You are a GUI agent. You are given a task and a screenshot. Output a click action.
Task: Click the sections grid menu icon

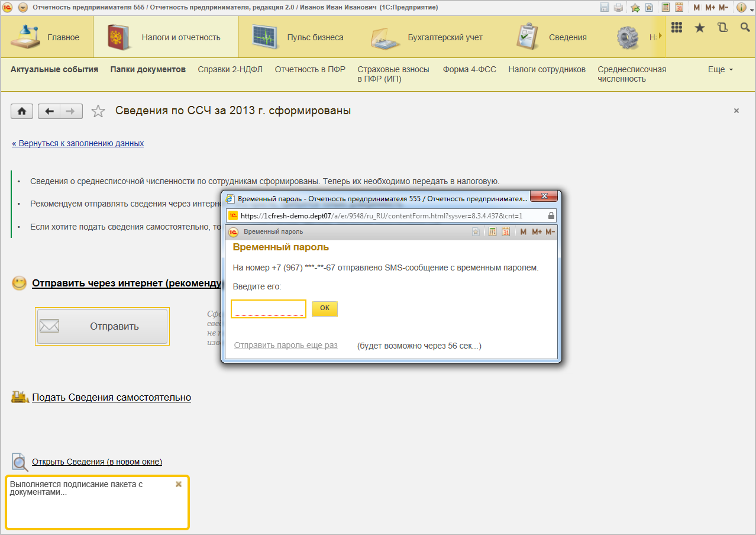coord(677,28)
